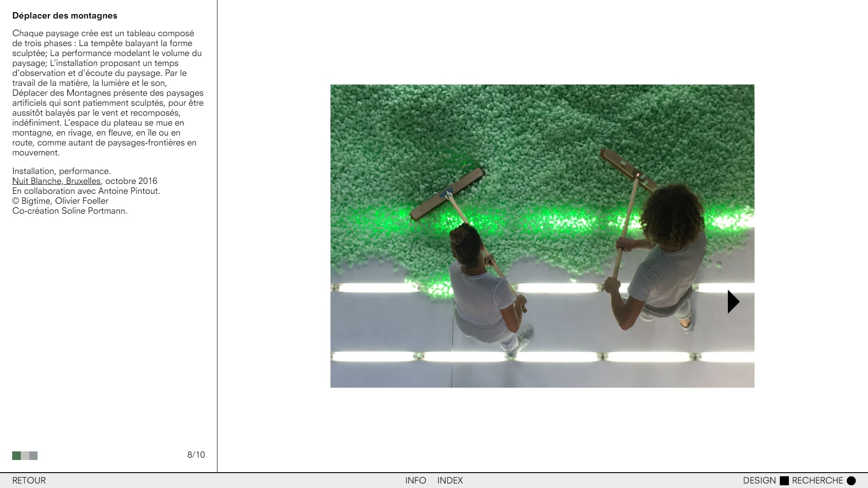
Task: Select the DESIGN category label
Action: point(759,481)
